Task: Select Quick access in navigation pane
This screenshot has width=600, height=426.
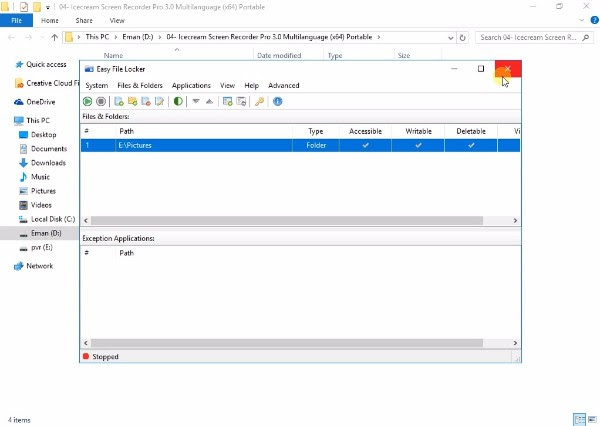Action: [x=41, y=64]
